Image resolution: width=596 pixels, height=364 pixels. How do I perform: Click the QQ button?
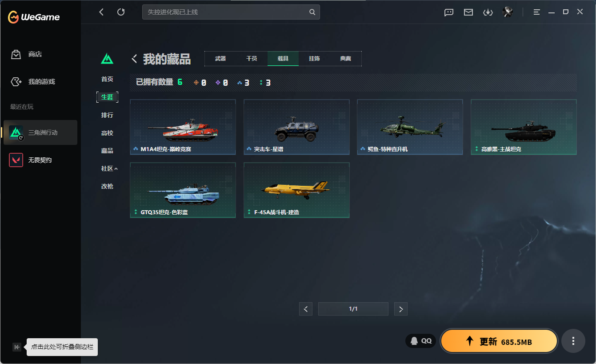(420, 341)
